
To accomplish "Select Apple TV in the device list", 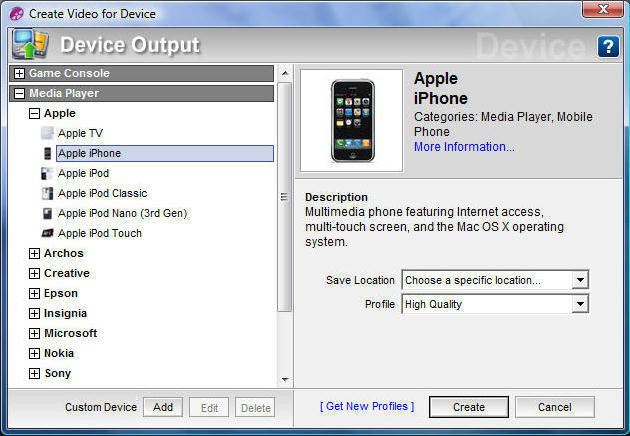I will pyautogui.click(x=80, y=133).
